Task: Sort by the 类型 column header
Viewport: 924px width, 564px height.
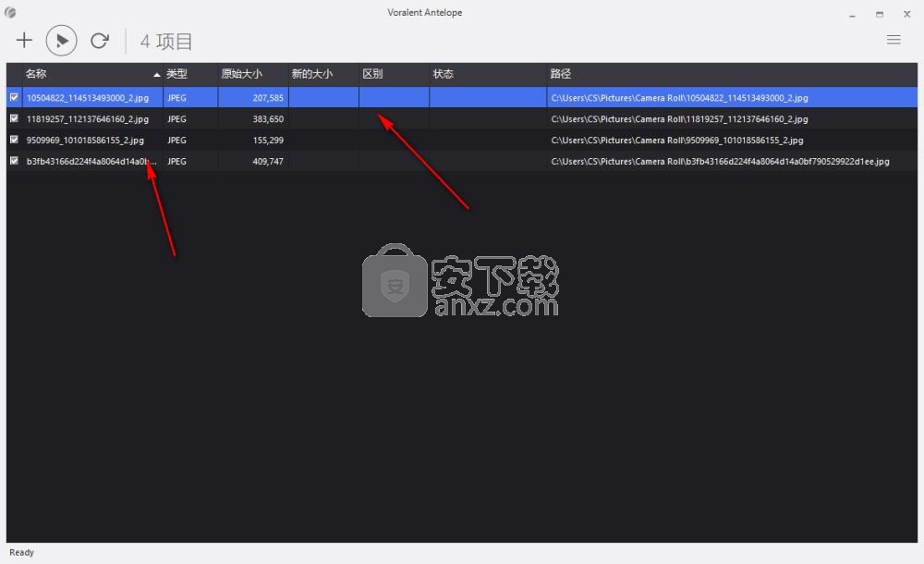Action: point(190,74)
